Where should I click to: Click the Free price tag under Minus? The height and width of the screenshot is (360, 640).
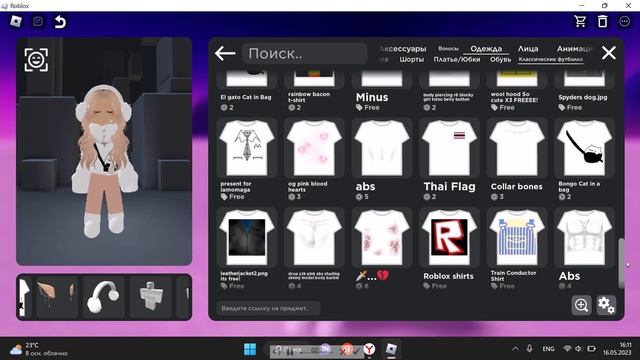click(x=368, y=107)
